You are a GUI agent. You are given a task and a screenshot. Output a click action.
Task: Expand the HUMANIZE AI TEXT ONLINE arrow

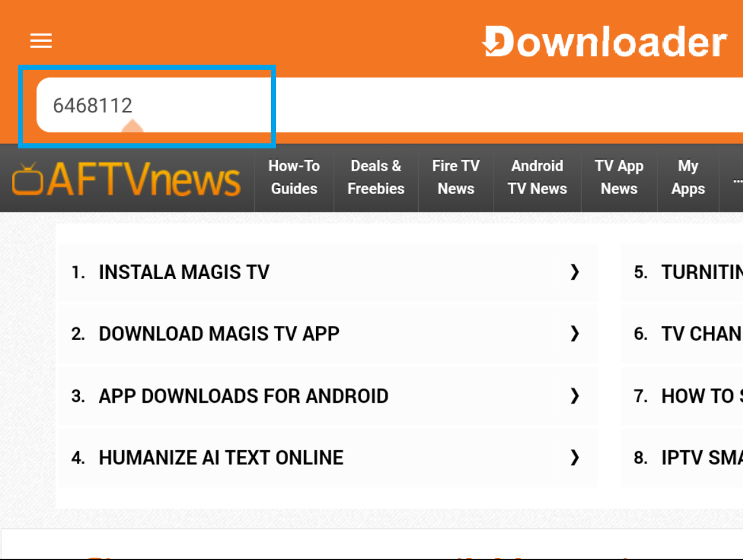[x=574, y=457]
